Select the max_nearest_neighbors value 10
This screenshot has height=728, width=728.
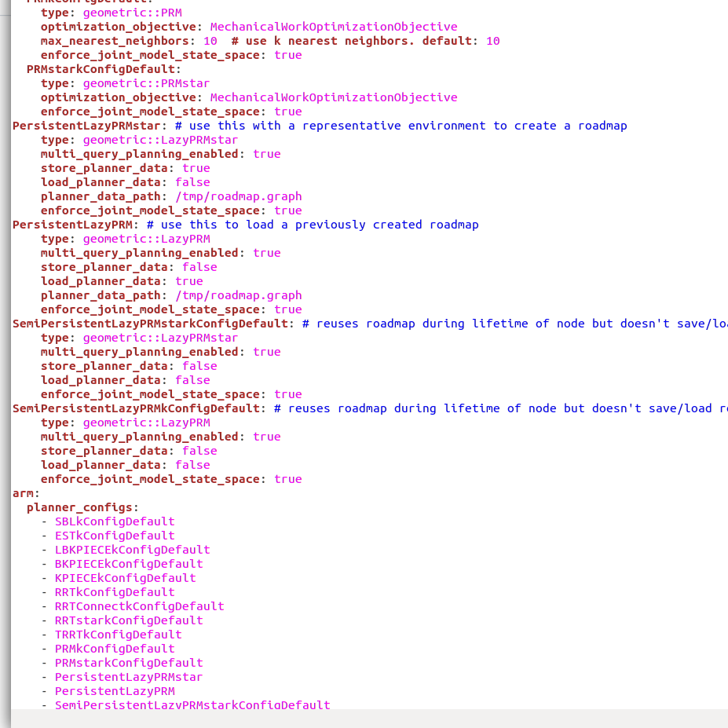point(210,41)
